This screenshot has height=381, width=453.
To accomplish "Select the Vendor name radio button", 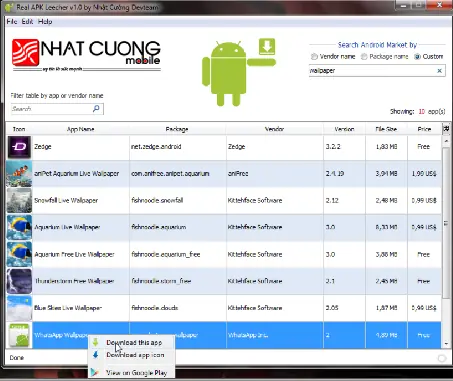I will pyautogui.click(x=314, y=57).
